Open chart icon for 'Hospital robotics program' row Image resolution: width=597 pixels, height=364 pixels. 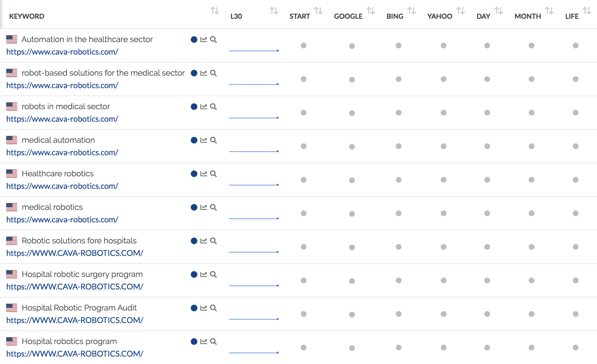pos(204,342)
